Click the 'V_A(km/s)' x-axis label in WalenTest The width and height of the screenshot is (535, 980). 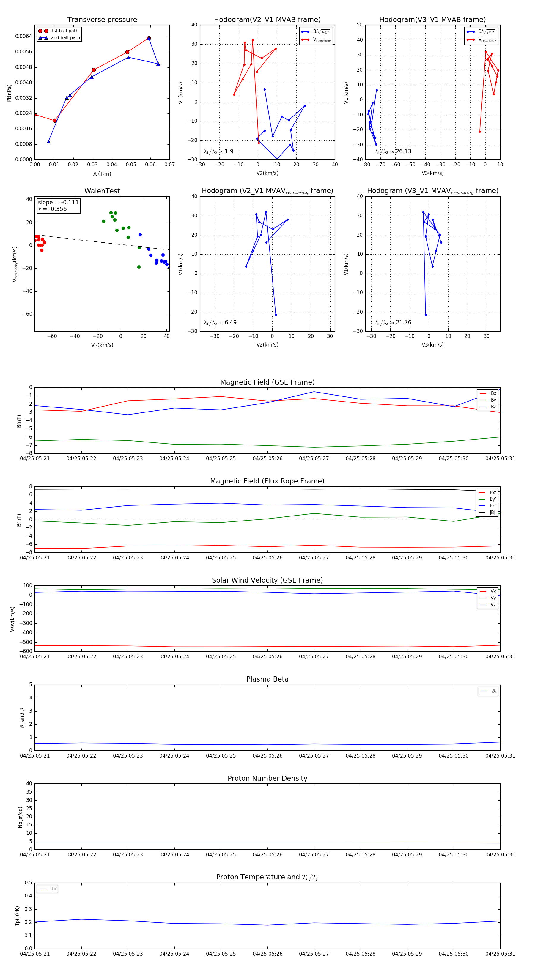coord(102,345)
